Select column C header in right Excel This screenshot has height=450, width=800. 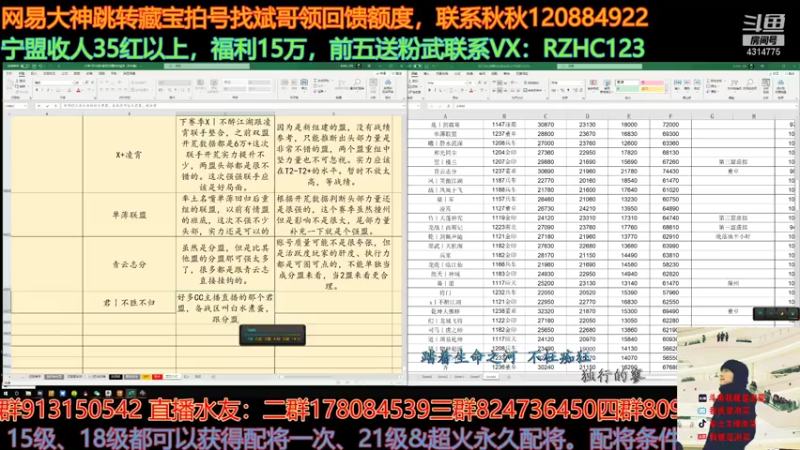545,116
